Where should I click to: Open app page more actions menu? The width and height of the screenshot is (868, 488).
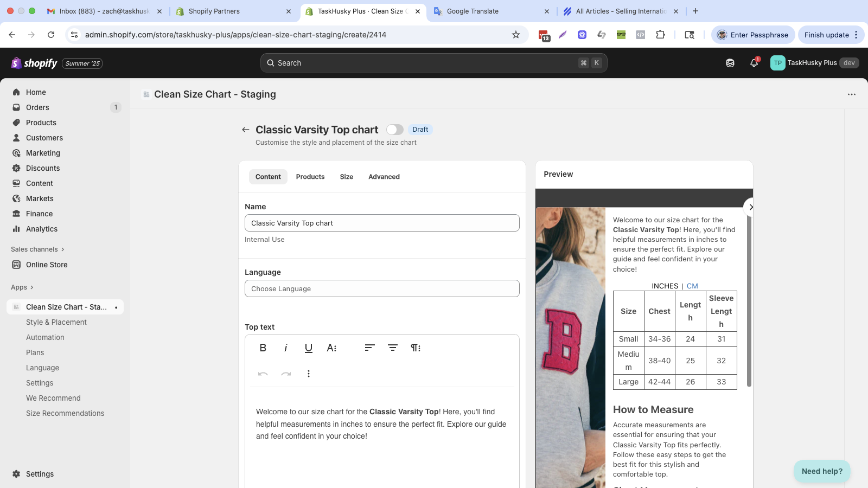(852, 94)
